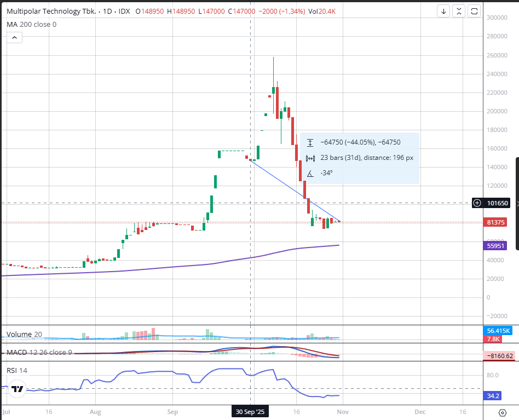
Task: Click the 101650 crosshair price label
Action: tap(497, 203)
